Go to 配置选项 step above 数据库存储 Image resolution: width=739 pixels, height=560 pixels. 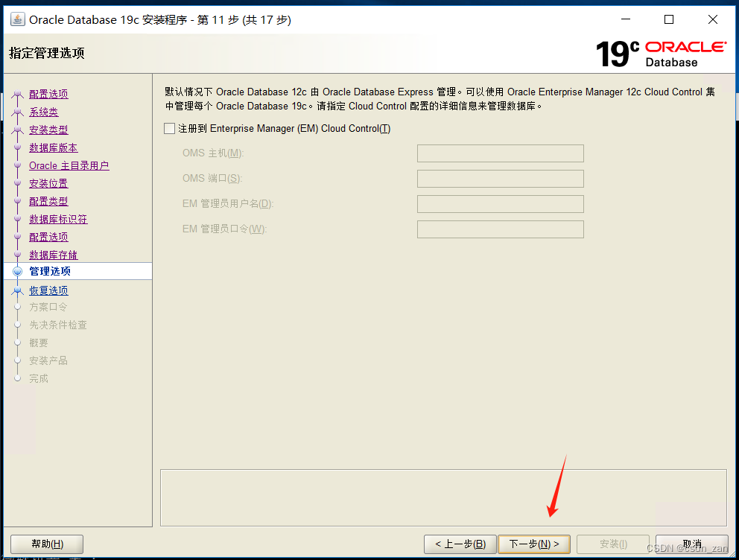tap(48, 237)
